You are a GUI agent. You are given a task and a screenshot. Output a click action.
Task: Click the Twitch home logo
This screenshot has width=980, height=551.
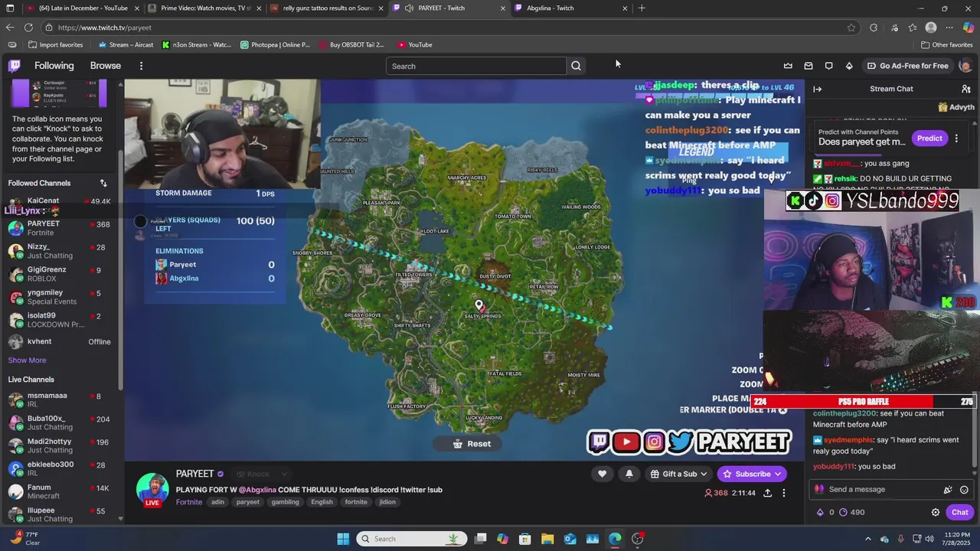[x=15, y=66]
